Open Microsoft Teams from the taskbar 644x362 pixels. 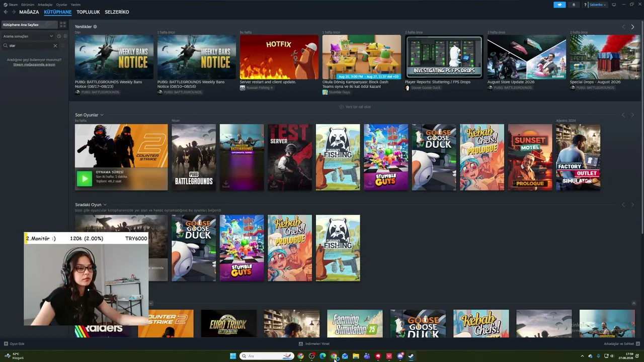pyautogui.click(x=367, y=356)
